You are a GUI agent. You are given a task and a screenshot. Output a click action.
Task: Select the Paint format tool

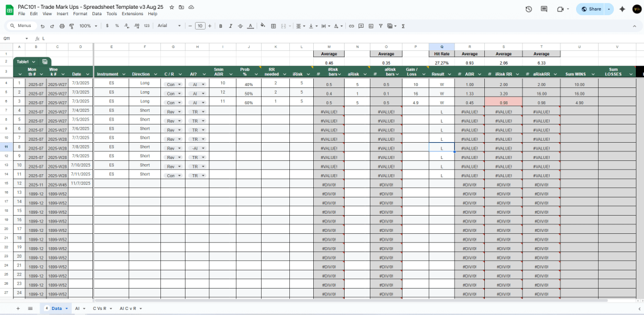pos(71,26)
